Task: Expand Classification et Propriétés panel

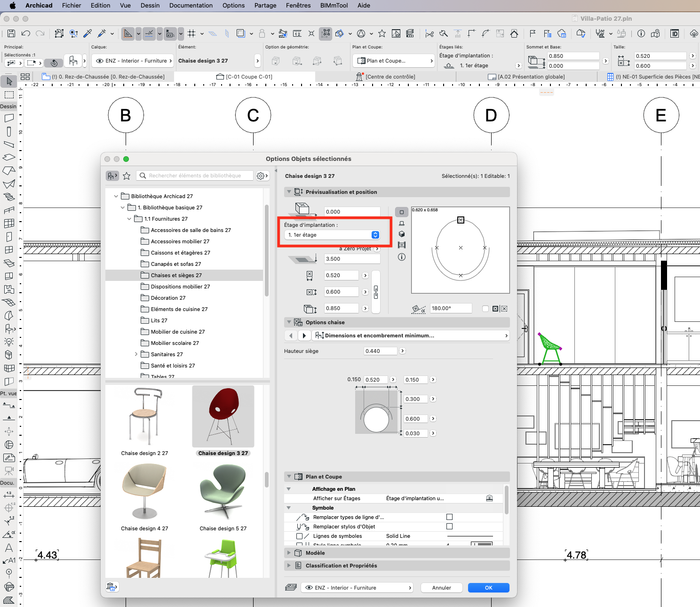Action: 289,566
